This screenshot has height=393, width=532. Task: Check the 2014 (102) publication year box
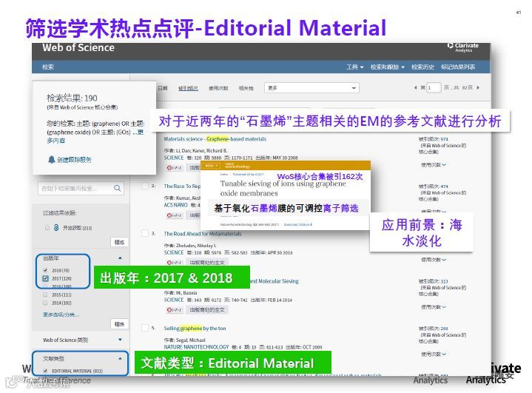pyautogui.click(x=45, y=303)
